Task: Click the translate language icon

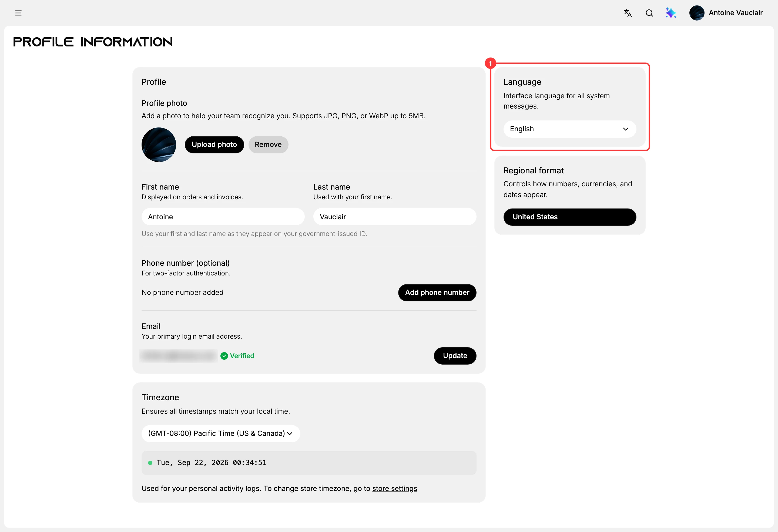Action: [628, 13]
